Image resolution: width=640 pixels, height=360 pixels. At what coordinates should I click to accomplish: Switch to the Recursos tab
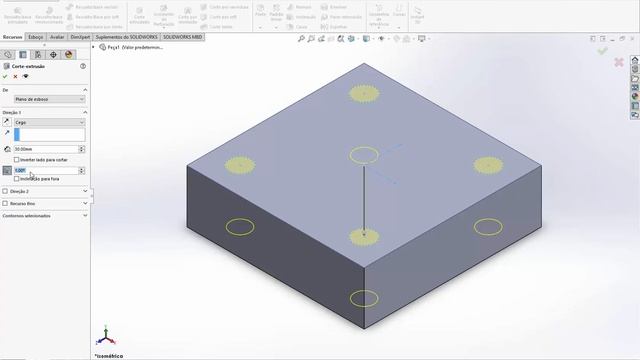pos(13,37)
